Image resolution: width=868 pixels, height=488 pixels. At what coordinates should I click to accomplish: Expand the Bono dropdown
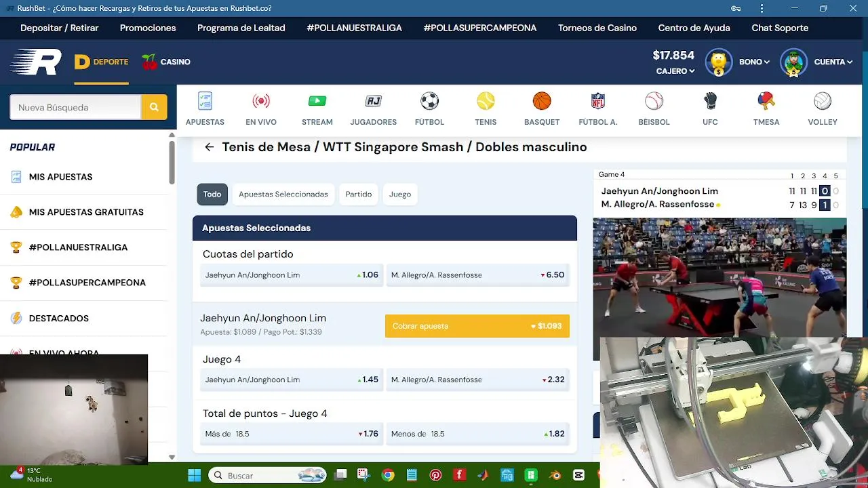point(754,62)
